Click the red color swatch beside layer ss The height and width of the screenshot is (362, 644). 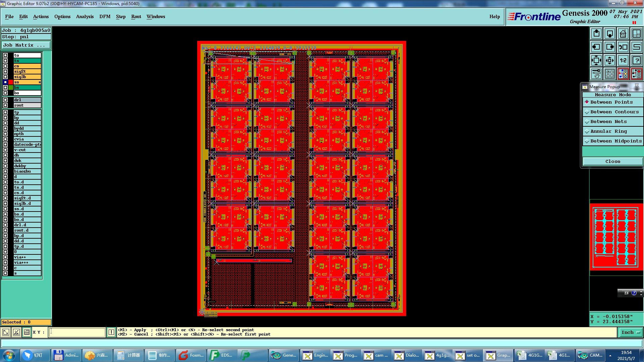[11, 82]
